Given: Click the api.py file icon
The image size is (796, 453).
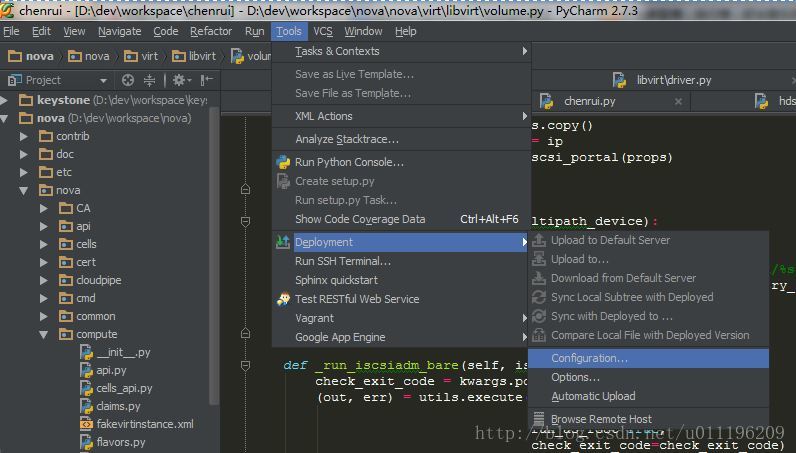Looking at the screenshot, I should click(x=86, y=370).
